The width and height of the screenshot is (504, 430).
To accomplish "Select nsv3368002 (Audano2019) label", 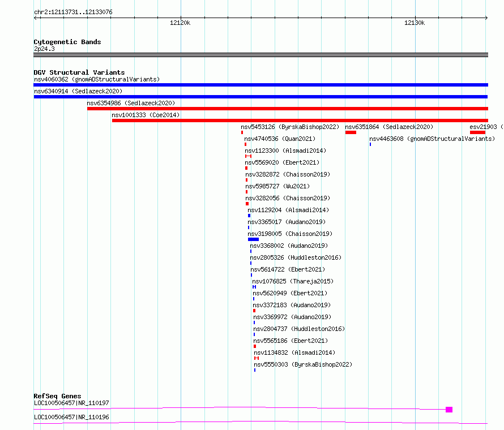I will tap(289, 246).
